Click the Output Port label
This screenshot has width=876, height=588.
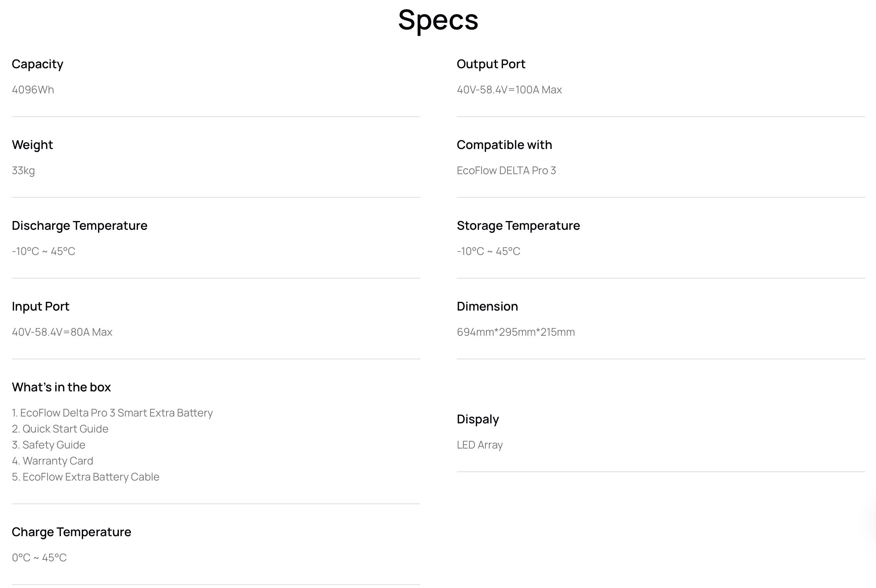click(491, 64)
